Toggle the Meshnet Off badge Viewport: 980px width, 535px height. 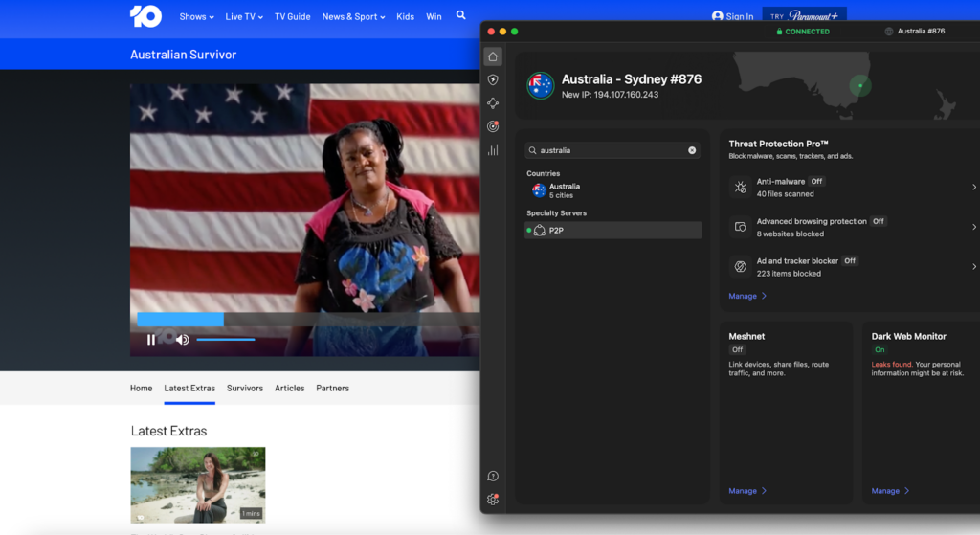(x=738, y=350)
